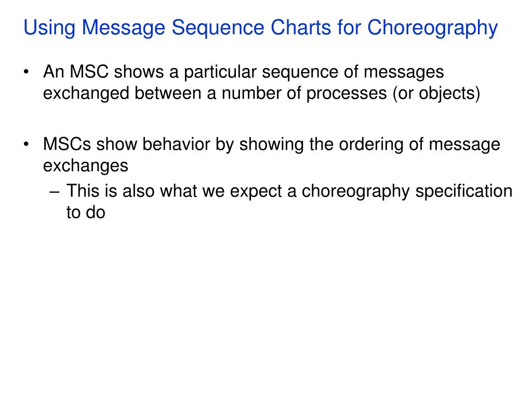
Task: Click the dash before "This is also"
Action: 54,192
